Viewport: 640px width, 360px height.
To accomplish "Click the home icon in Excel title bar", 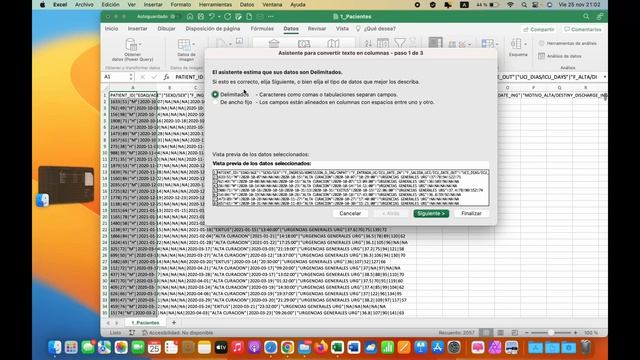I will pyautogui.click(x=190, y=17).
